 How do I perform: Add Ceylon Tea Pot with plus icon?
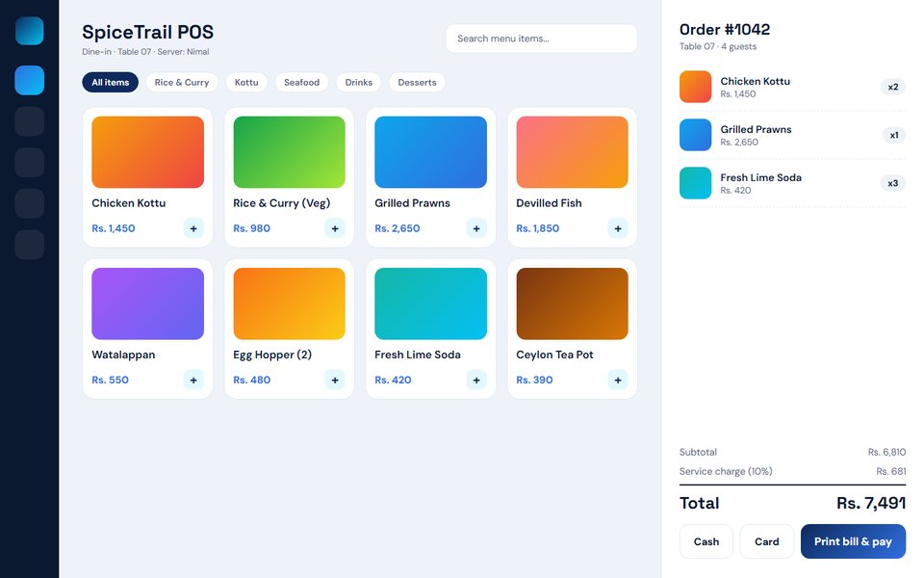coord(618,380)
